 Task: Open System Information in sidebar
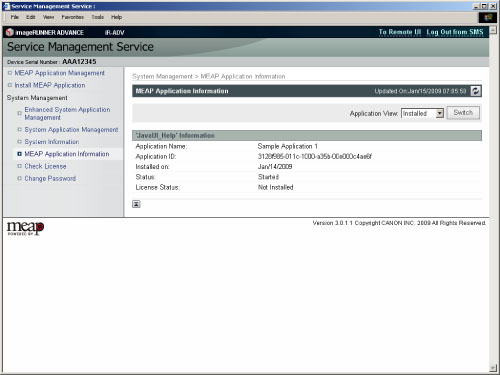[x=52, y=142]
